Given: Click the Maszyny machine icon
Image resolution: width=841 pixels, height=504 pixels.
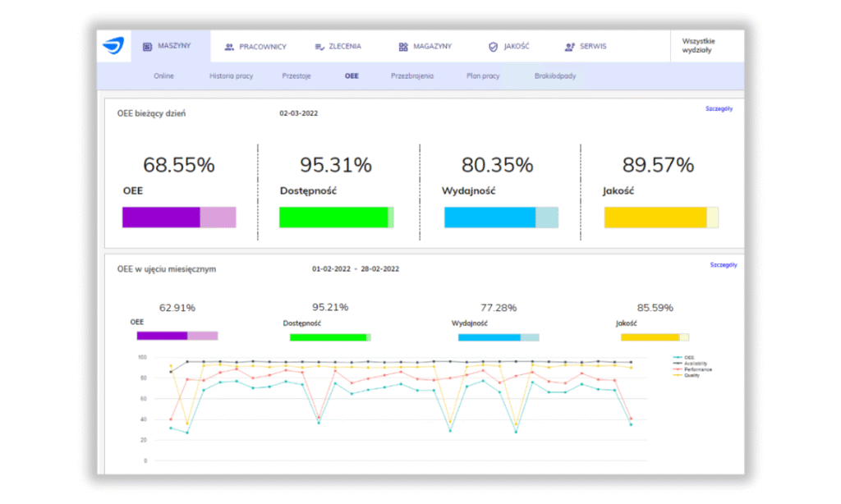Looking at the screenshot, I should point(147,47).
